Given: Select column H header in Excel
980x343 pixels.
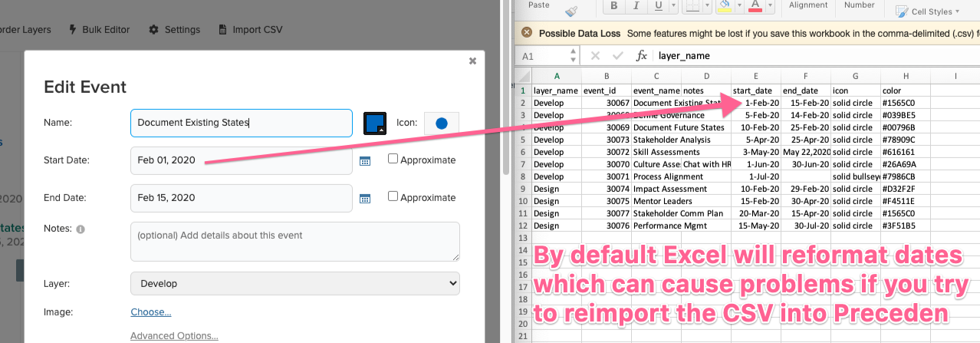Looking at the screenshot, I should [x=906, y=76].
